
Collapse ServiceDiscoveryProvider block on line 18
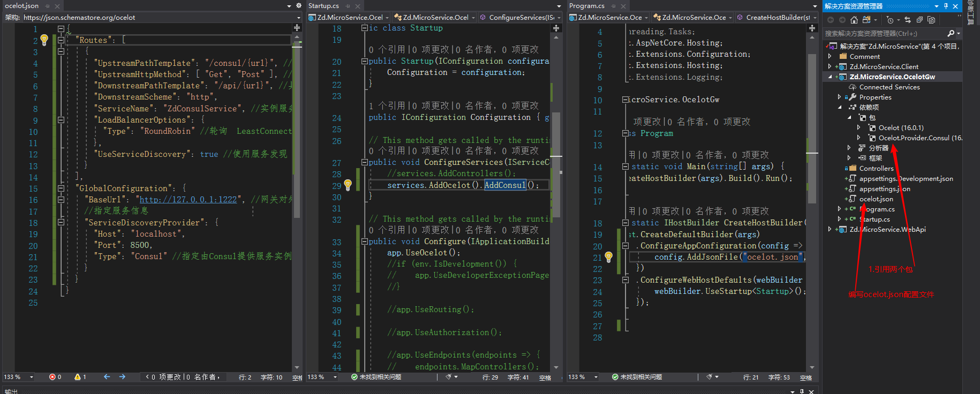[x=61, y=222]
